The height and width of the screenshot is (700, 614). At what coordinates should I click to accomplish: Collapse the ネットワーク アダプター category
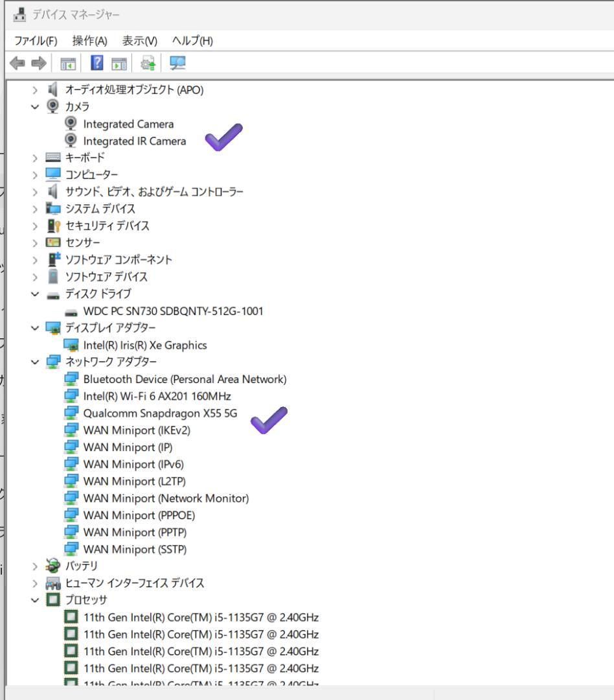[35, 362]
